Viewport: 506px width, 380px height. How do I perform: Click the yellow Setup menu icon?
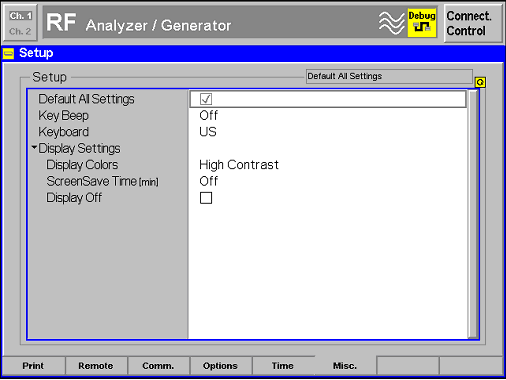(8, 53)
